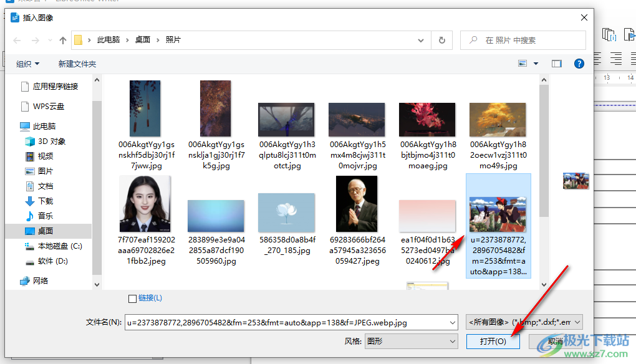Toggle the preview pane icon
636x364 pixels.
(556, 63)
